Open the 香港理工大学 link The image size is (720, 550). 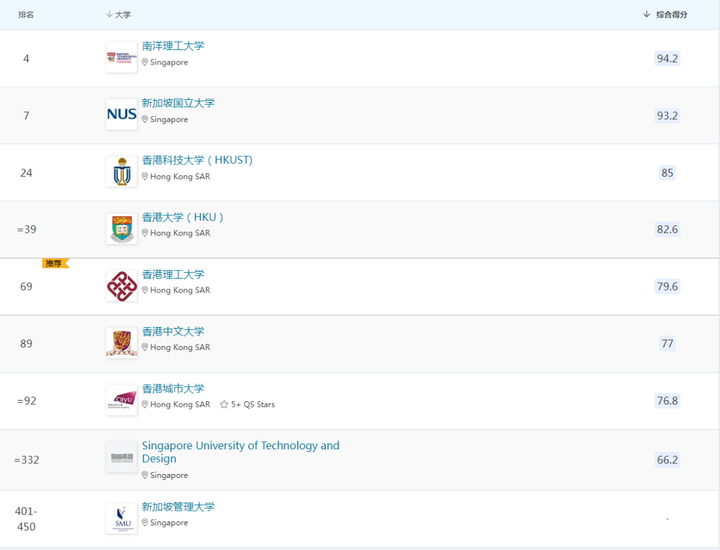click(x=173, y=275)
